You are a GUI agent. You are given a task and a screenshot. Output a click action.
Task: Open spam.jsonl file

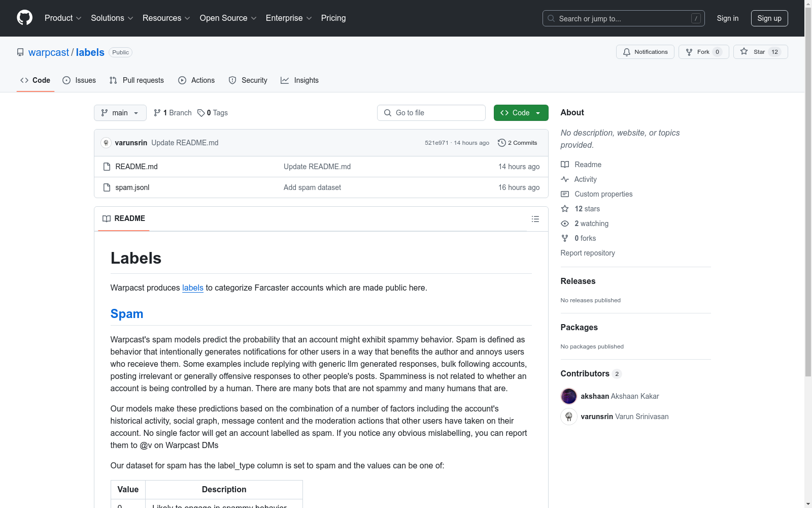(132, 187)
